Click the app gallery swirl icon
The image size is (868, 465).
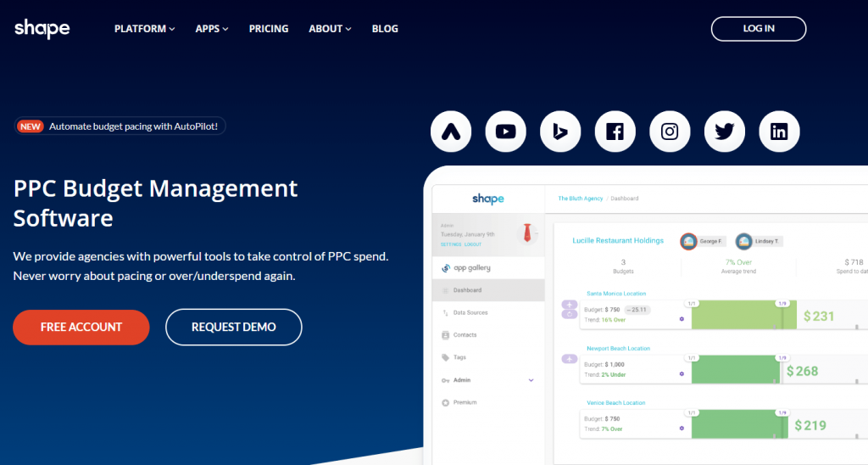coord(446,268)
